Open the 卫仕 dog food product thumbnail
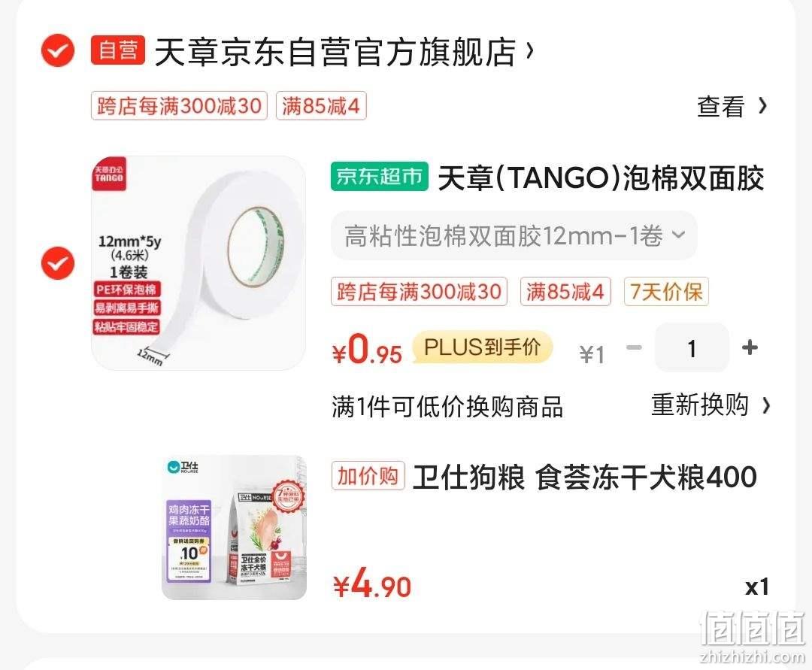Screen dimensions: 812x670 pyautogui.click(x=234, y=528)
